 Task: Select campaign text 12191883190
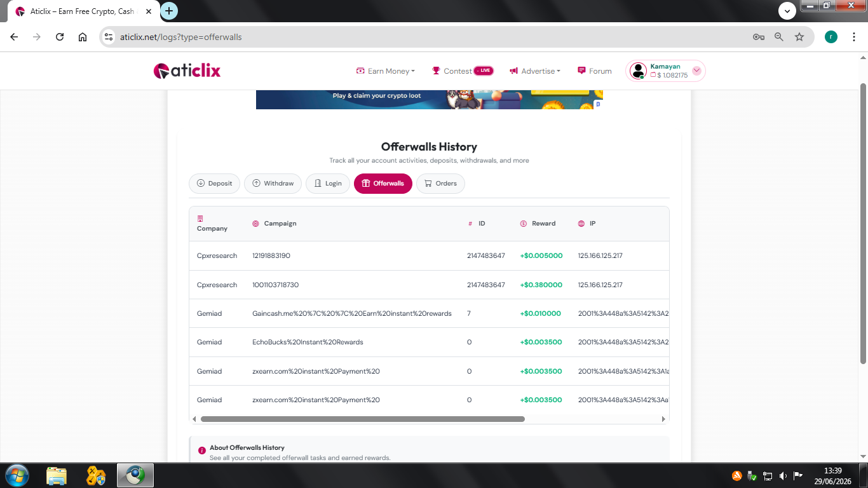271,256
